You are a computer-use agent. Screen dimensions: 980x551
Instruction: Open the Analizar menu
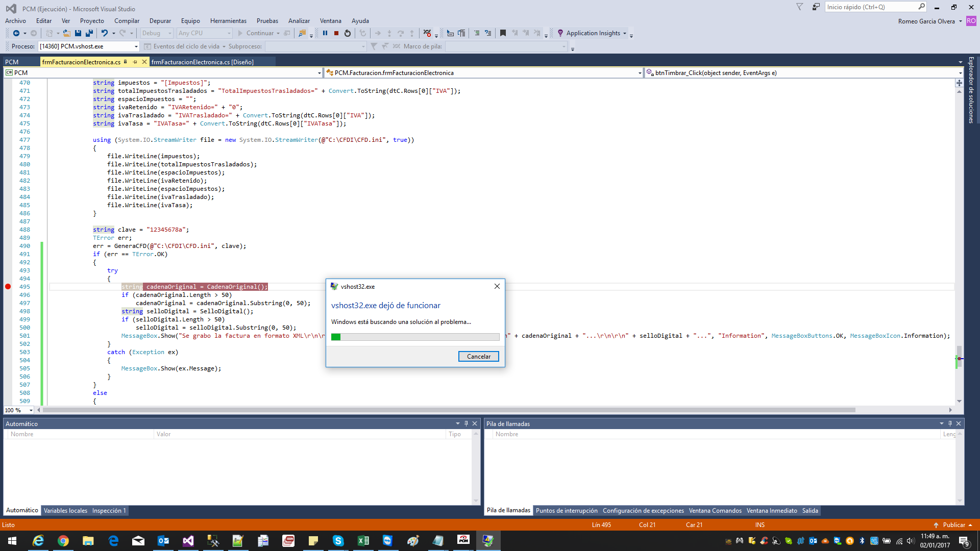click(x=299, y=21)
